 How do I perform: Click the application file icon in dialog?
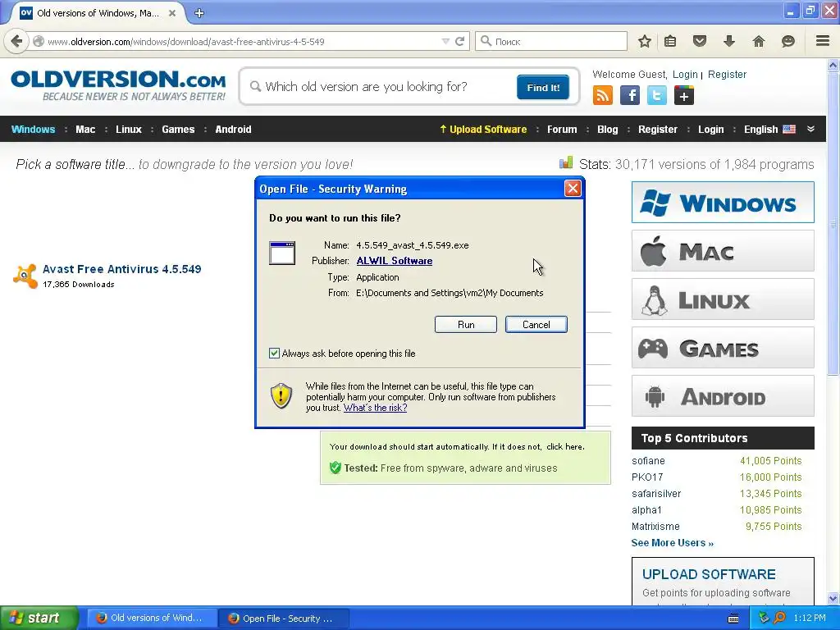click(282, 253)
